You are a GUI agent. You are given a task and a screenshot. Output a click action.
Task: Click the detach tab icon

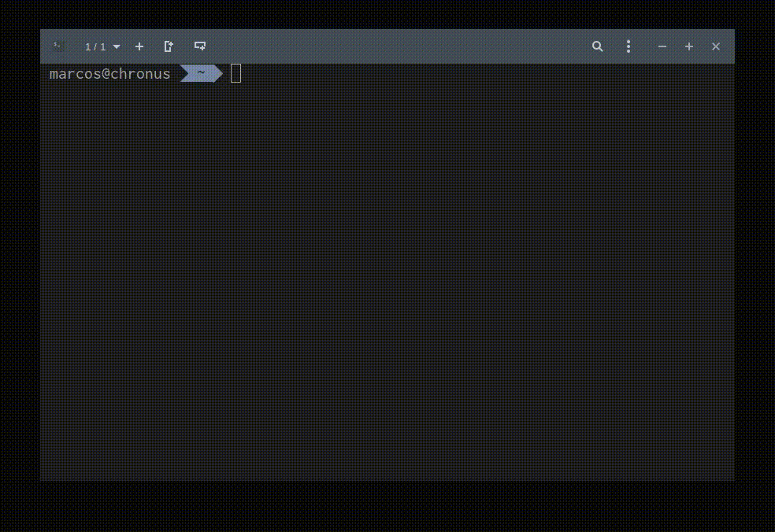tap(169, 46)
